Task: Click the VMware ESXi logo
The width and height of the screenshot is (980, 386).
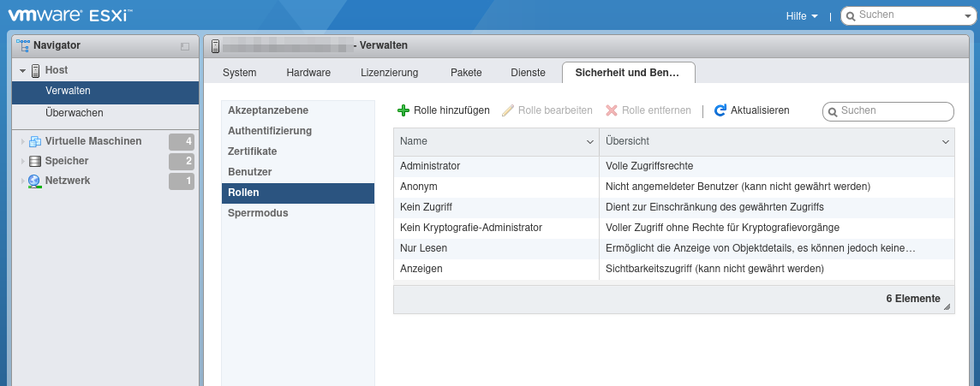Action: 69,15
